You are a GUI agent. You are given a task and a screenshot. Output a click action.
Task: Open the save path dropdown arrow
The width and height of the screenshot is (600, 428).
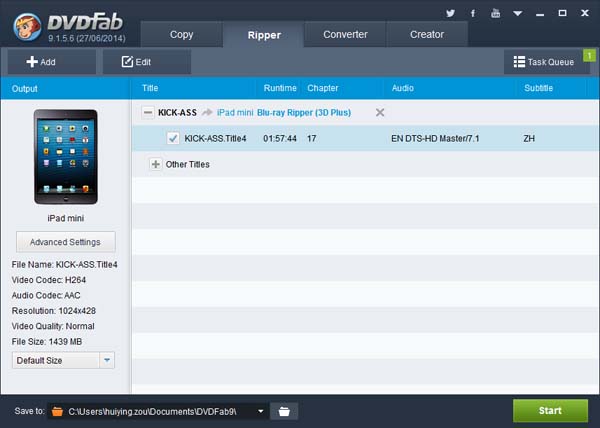[x=261, y=412]
